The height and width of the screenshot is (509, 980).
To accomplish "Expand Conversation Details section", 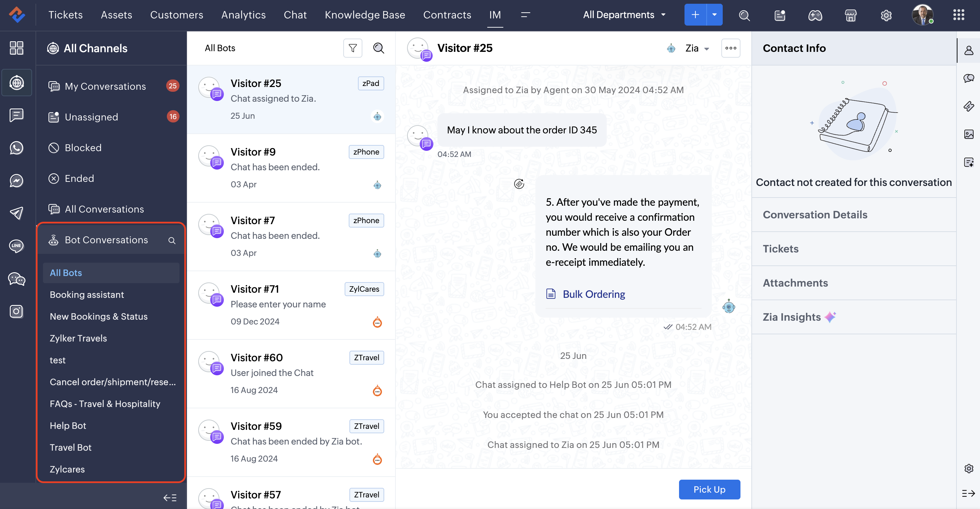I will coord(854,215).
